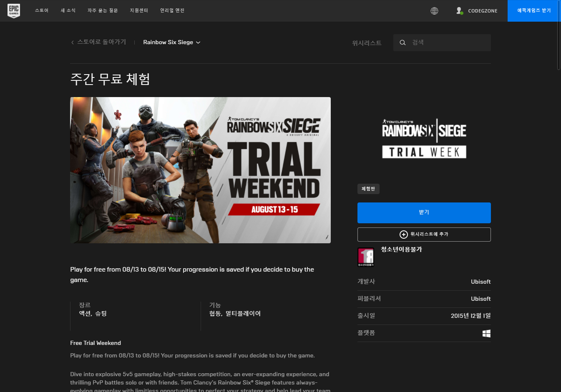Click the 장르 label

[85, 305]
